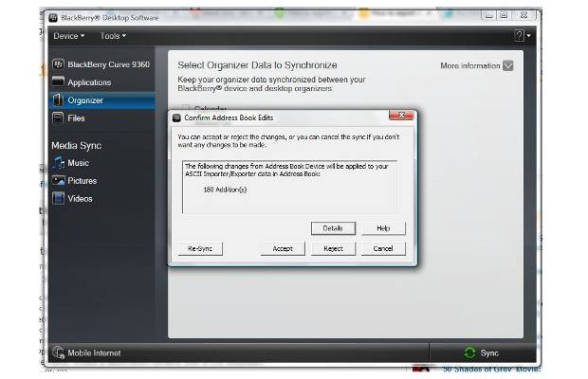
Task: Select the BlackBerry Curve 9360 label
Action: coord(109,64)
